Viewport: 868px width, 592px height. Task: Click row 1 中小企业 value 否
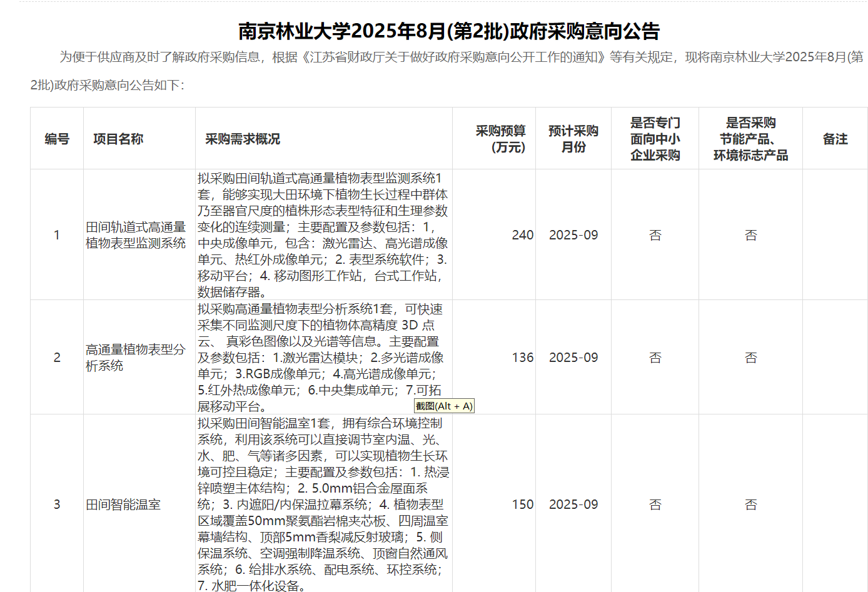[x=655, y=235]
